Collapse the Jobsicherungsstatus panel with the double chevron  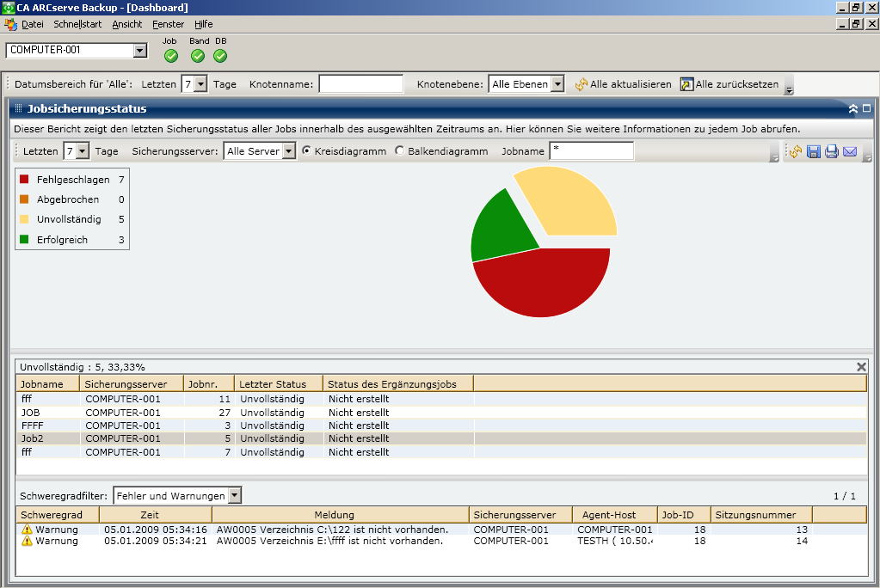click(x=852, y=109)
